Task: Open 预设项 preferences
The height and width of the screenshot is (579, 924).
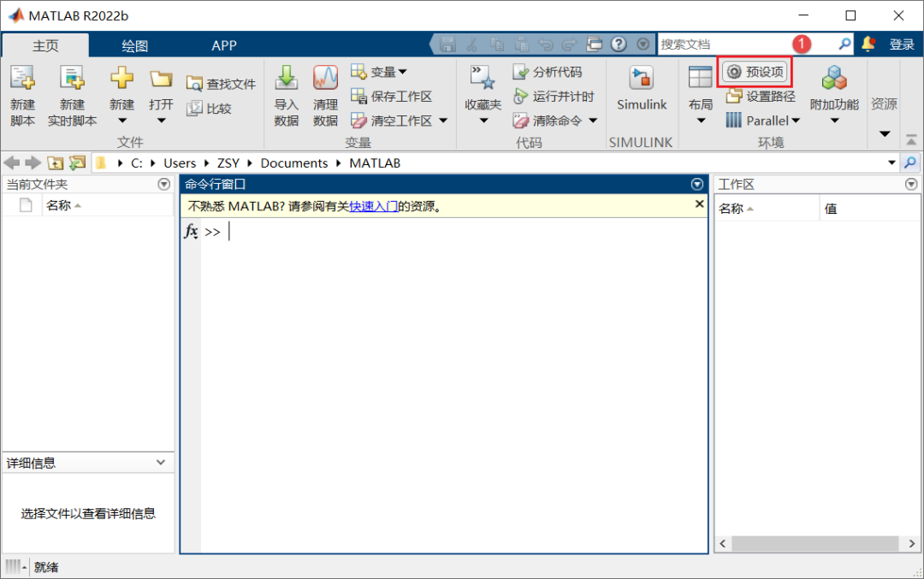Action: click(755, 73)
